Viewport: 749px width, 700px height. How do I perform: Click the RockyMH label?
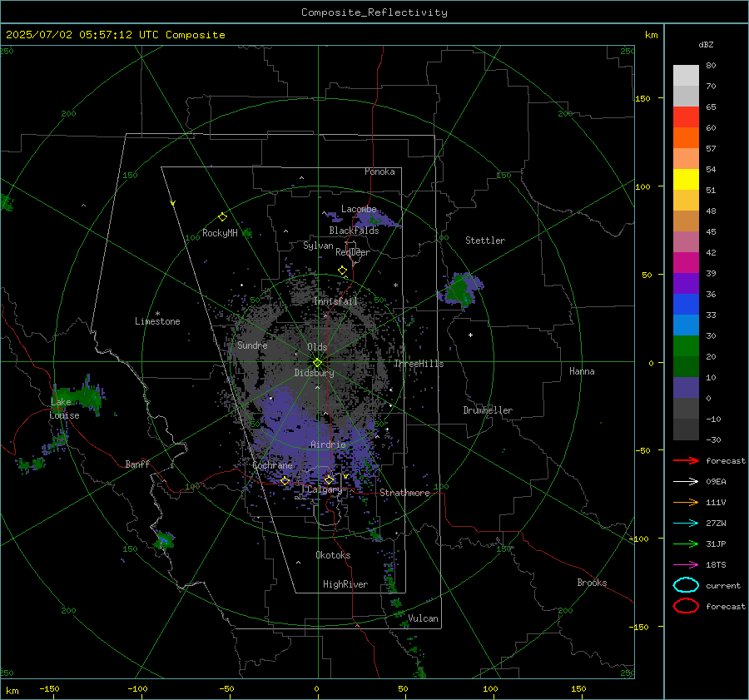220,233
